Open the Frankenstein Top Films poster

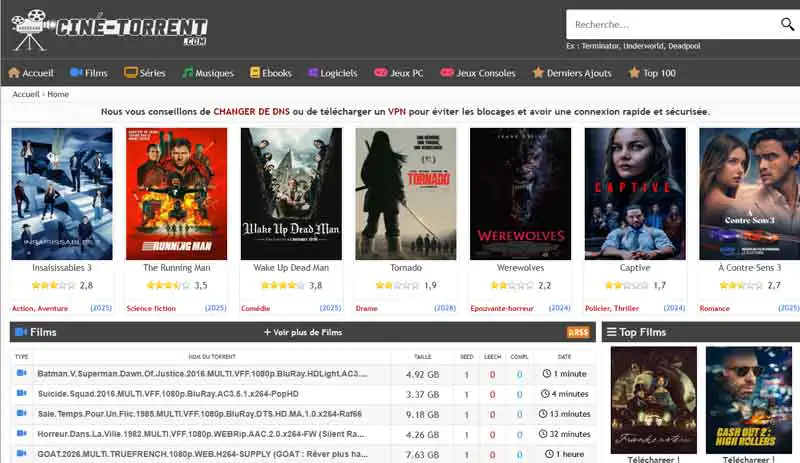[654, 400]
